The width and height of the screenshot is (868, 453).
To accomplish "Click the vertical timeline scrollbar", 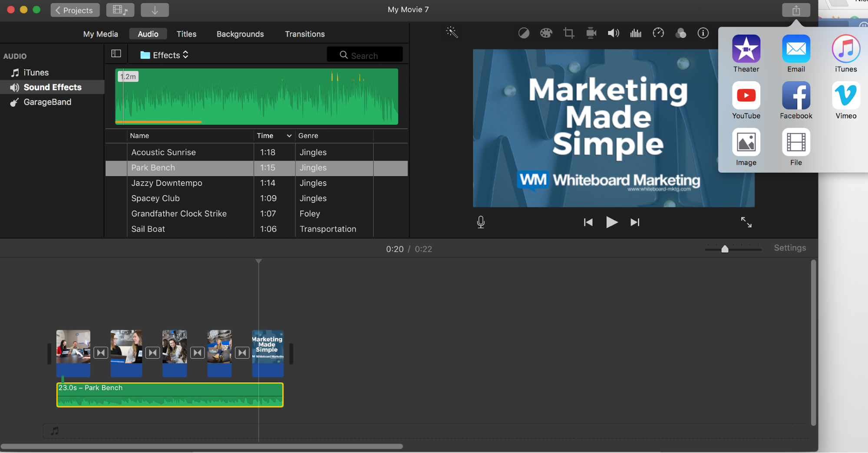I will click(813, 343).
